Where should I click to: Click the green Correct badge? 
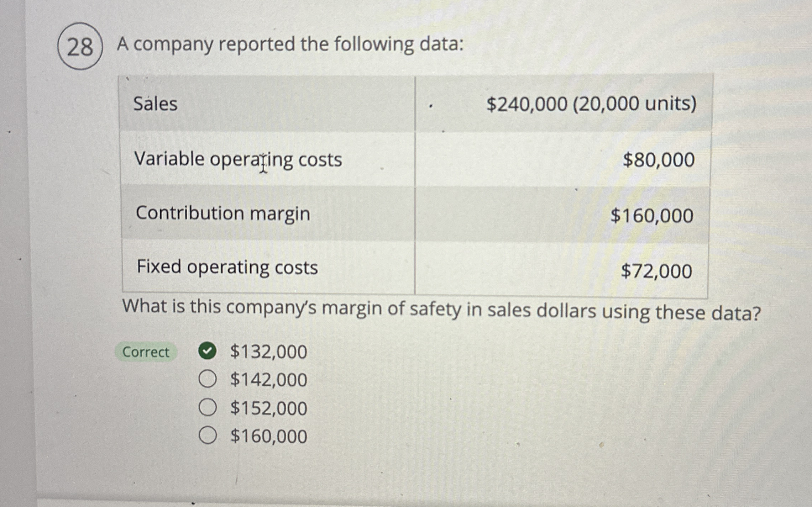tap(146, 352)
